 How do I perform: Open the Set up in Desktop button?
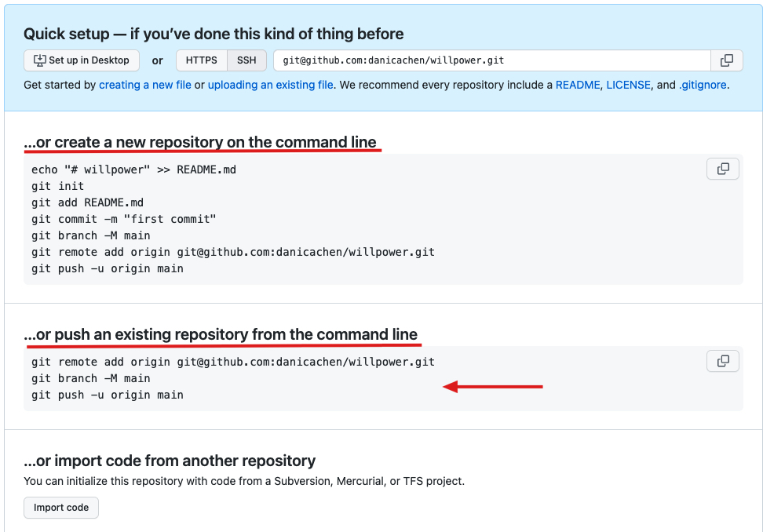[x=81, y=60]
